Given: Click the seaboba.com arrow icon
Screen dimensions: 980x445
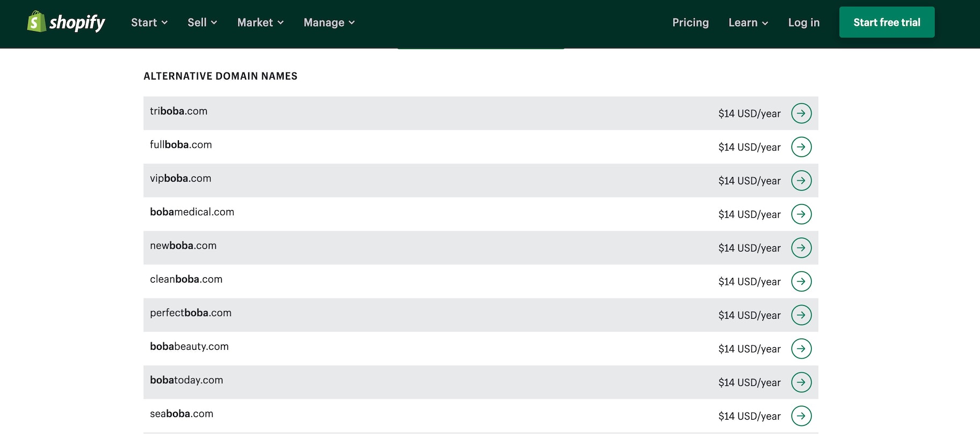Looking at the screenshot, I should point(801,416).
